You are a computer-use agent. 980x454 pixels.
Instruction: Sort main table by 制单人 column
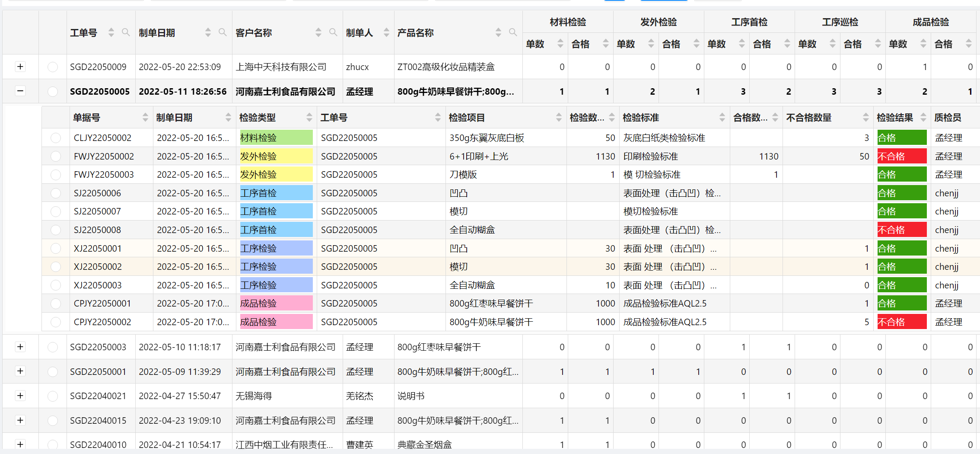click(x=386, y=32)
